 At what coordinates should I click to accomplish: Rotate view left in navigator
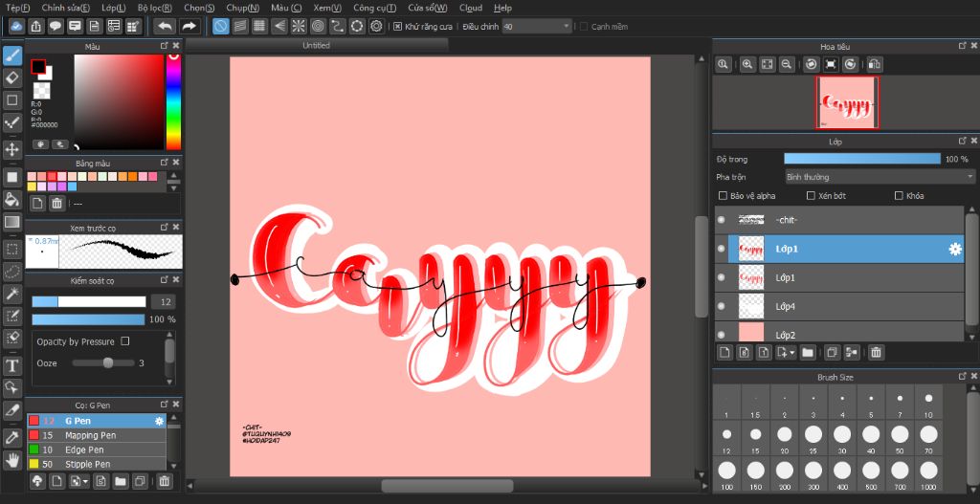[x=811, y=64]
